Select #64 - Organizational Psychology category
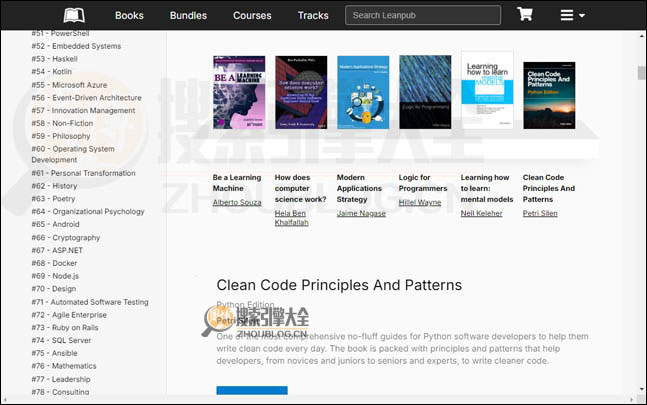This screenshot has width=647, height=405. [x=88, y=212]
